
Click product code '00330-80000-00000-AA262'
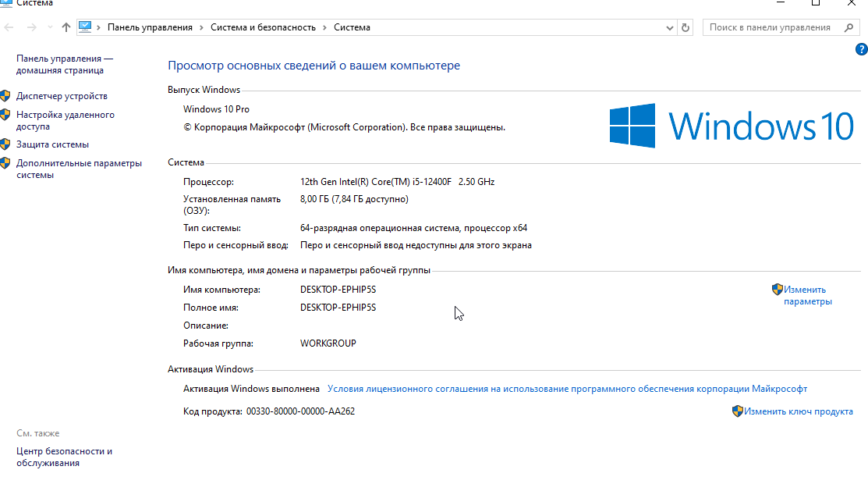[300, 411]
